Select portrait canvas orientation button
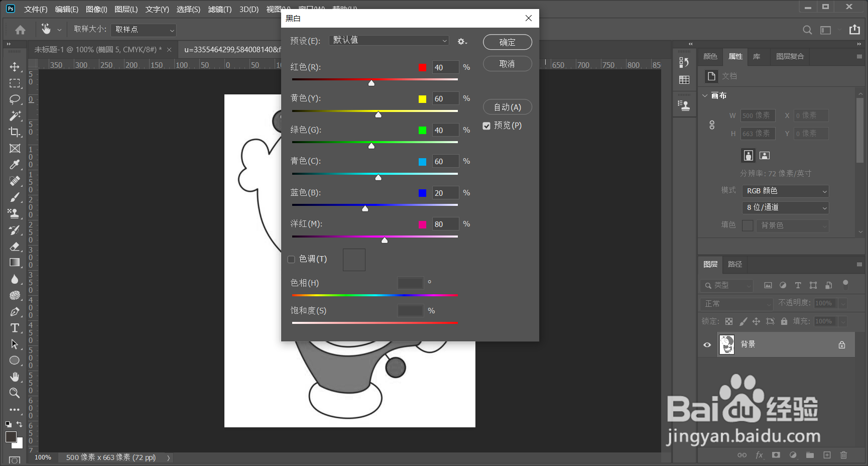The height and width of the screenshot is (466, 868). 749,156
